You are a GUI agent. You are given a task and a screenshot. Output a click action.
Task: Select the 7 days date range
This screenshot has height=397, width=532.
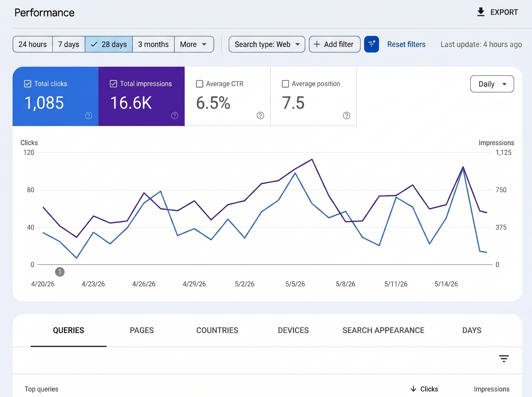[69, 44]
